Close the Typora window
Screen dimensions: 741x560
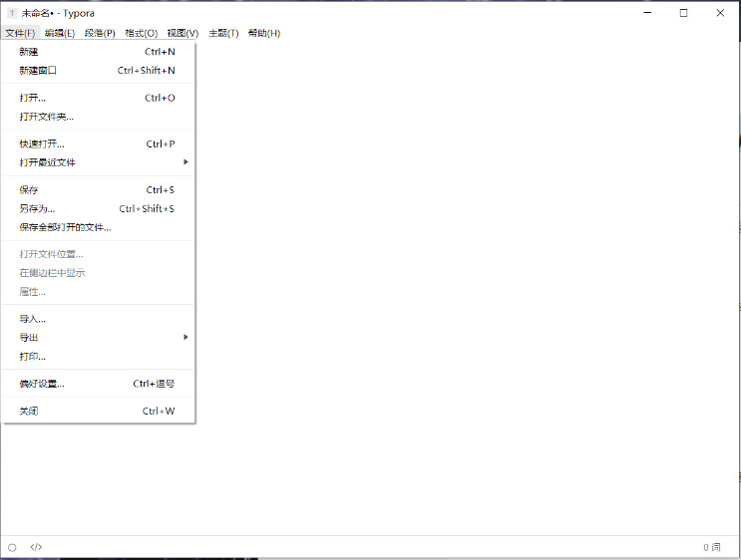pyautogui.click(x=720, y=13)
